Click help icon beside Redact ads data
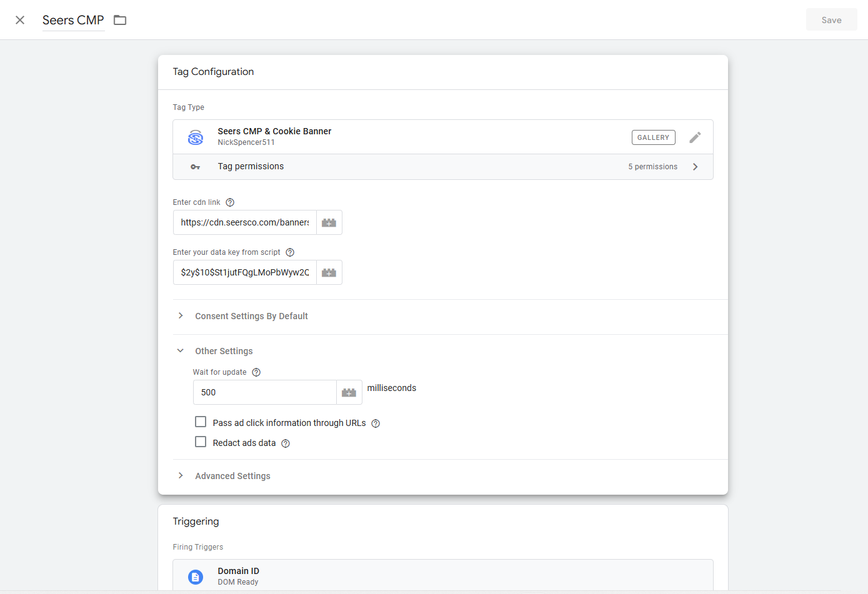Viewport: 868px width, 594px height. click(286, 443)
